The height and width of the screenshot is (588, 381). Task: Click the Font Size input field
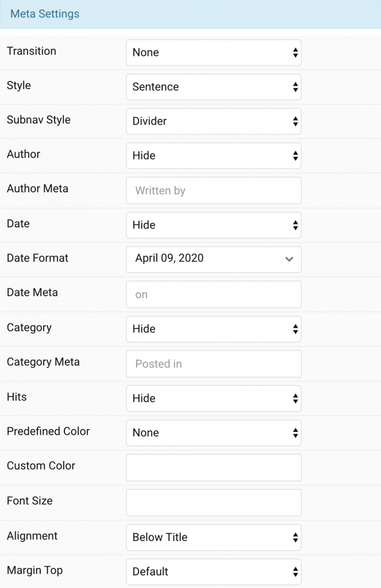tap(213, 502)
